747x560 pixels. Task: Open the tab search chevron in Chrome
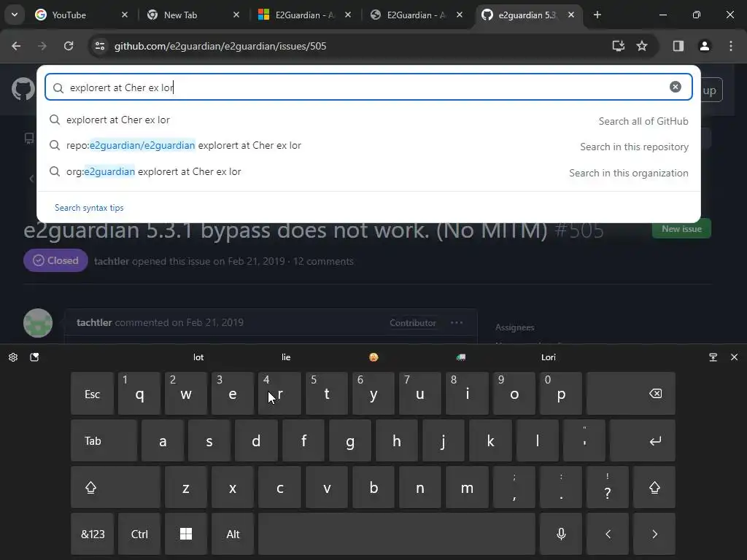click(x=15, y=15)
